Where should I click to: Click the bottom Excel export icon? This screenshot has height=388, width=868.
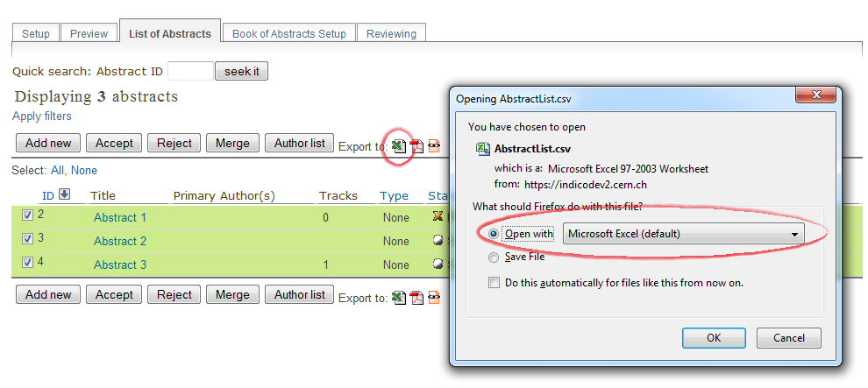tap(399, 298)
